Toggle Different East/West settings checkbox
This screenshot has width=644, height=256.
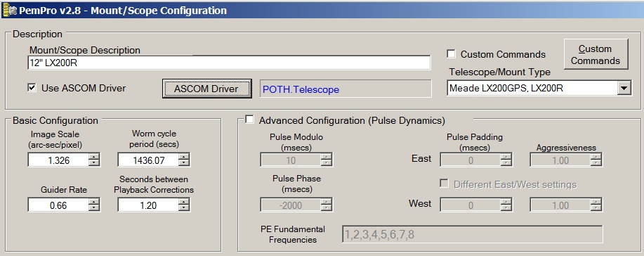click(444, 183)
